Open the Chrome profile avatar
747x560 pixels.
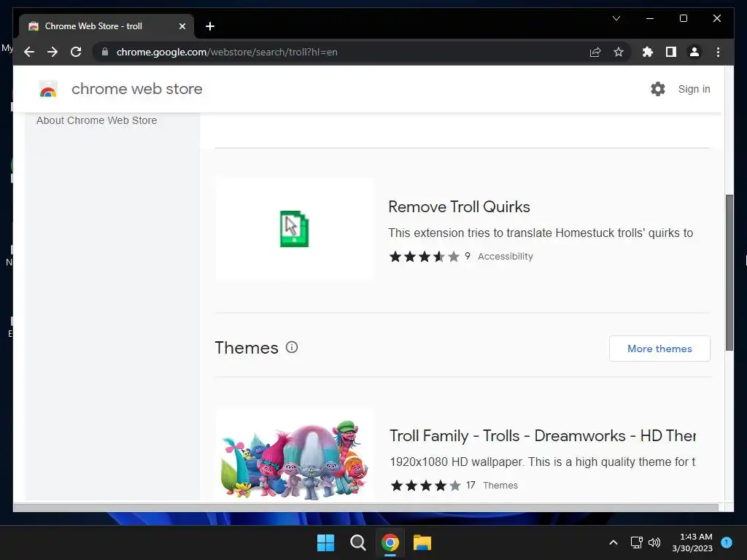point(694,52)
